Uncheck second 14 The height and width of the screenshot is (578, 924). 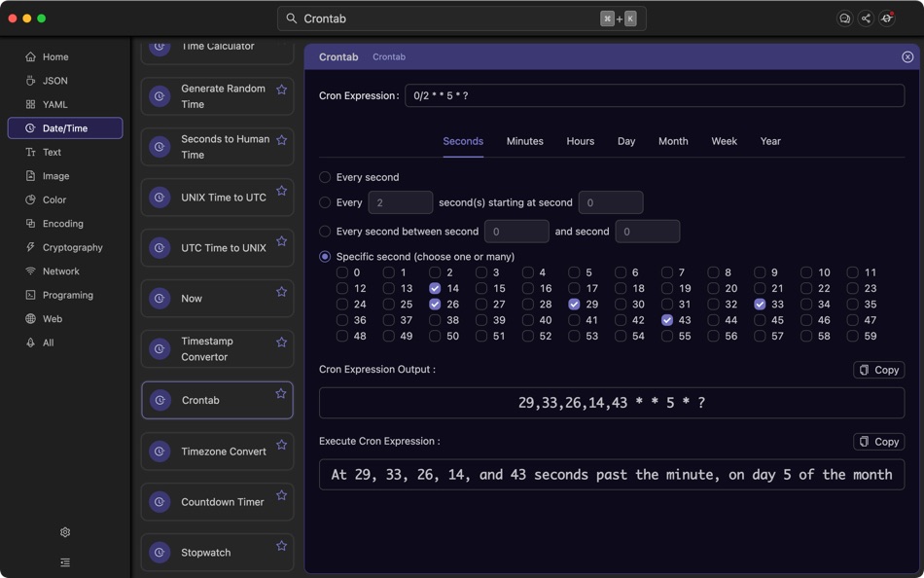pos(435,288)
